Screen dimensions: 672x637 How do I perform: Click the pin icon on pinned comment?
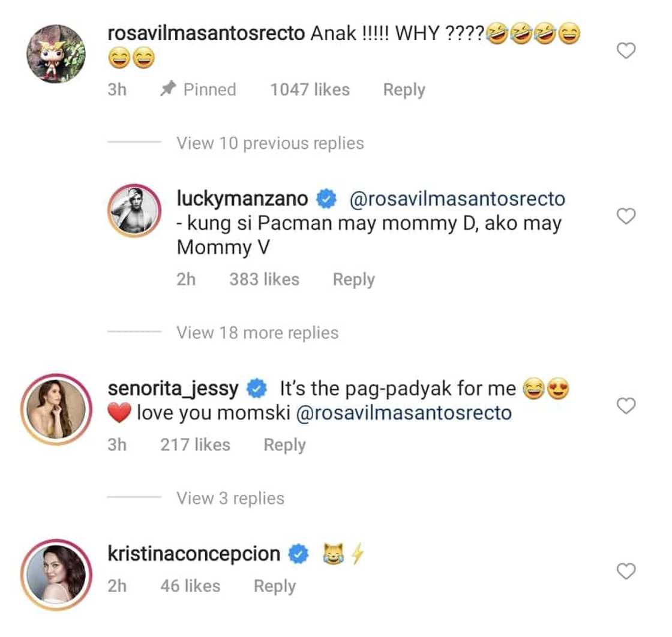pos(167,90)
